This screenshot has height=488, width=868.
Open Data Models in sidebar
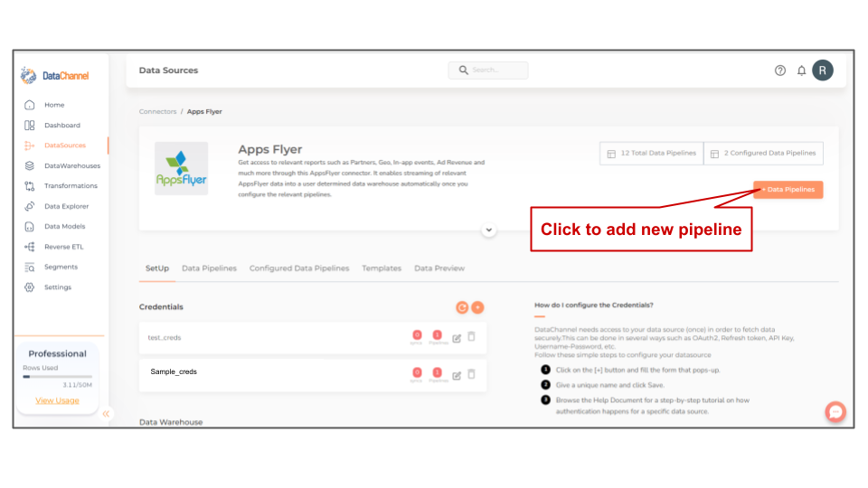click(64, 226)
